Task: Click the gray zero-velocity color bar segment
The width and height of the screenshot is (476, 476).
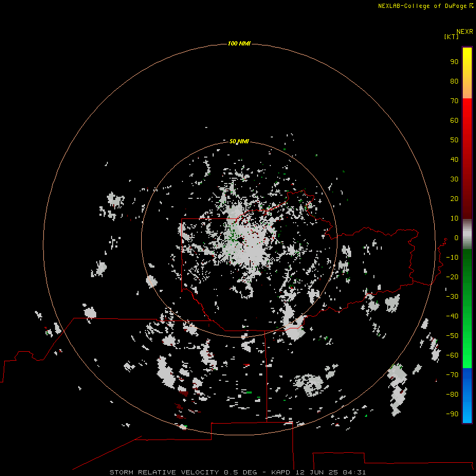Action: [x=467, y=234]
